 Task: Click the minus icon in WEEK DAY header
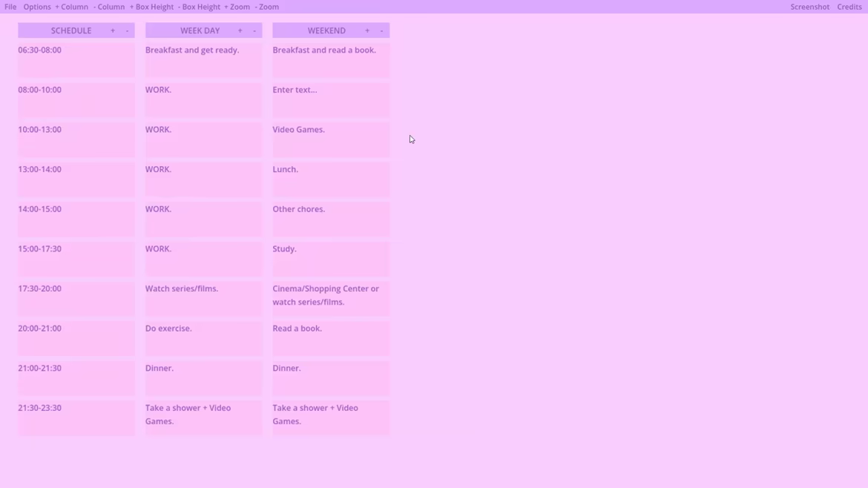pos(254,30)
